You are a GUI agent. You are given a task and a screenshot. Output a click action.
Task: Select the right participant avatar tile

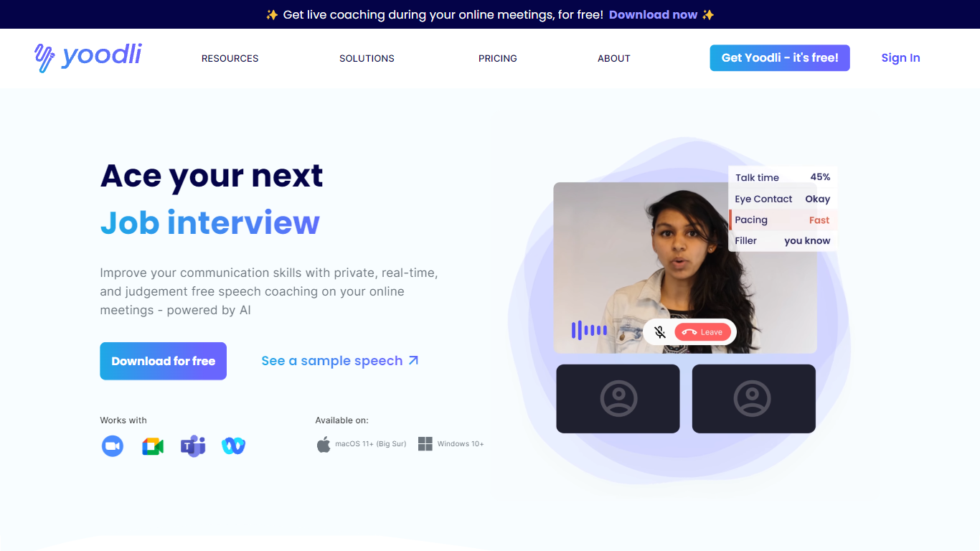pyautogui.click(x=753, y=399)
